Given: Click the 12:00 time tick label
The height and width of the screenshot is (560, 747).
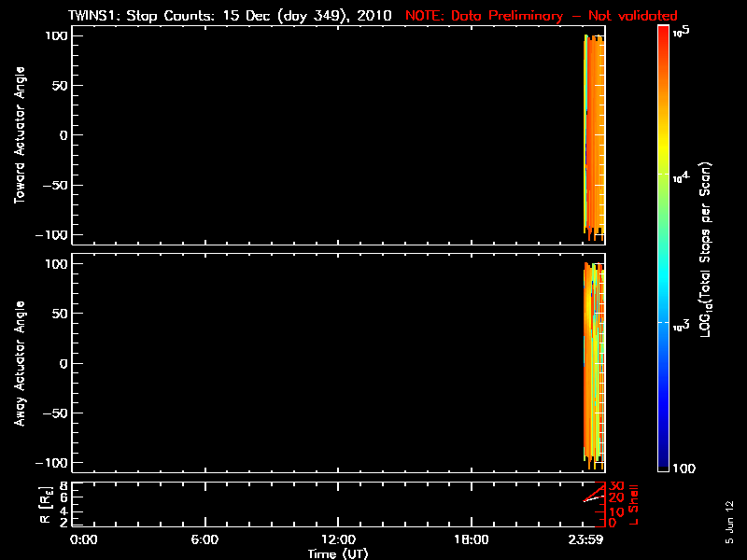Looking at the screenshot, I should pos(338,539).
